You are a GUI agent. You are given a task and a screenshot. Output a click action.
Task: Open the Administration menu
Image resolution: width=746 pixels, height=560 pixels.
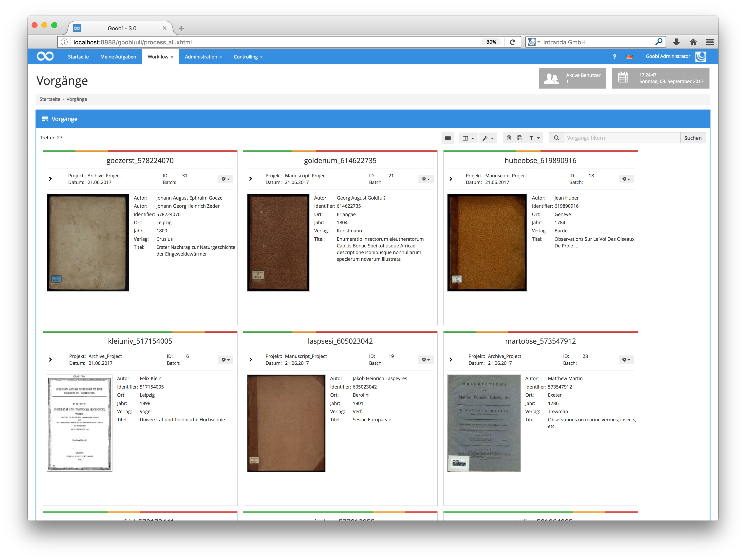pyautogui.click(x=203, y=57)
